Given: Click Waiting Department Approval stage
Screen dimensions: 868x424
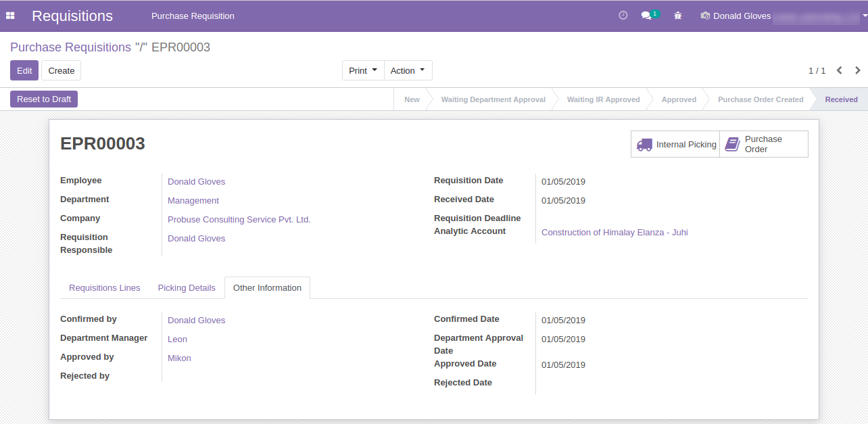Looking at the screenshot, I should pyautogui.click(x=493, y=99).
